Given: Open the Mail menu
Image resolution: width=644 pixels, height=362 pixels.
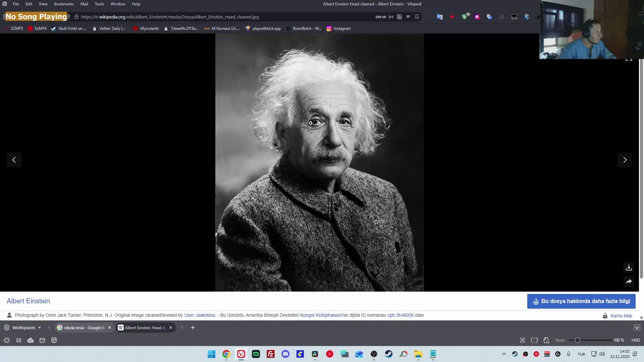Looking at the screenshot, I should pos(85,4).
